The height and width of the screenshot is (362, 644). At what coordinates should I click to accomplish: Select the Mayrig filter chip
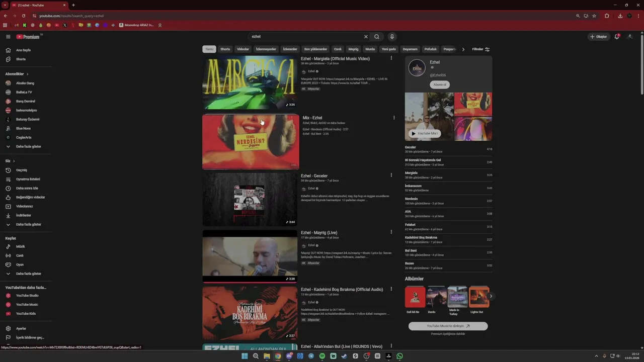(354, 49)
